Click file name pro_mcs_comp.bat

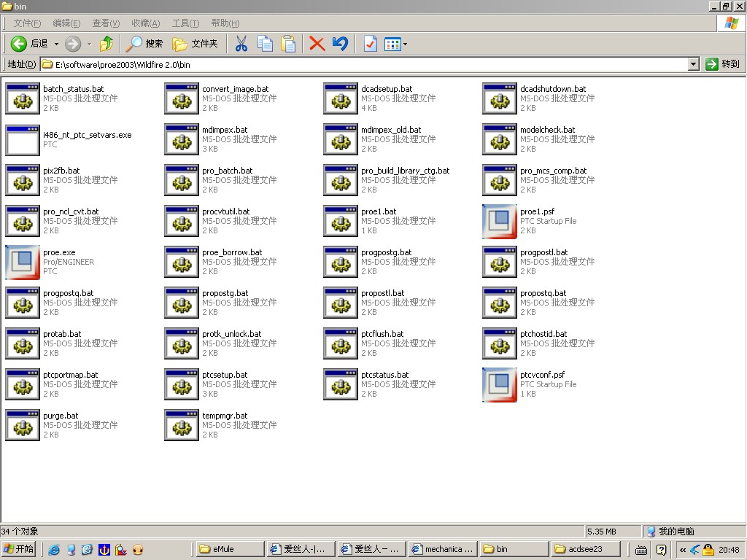pyautogui.click(x=553, y=171)
